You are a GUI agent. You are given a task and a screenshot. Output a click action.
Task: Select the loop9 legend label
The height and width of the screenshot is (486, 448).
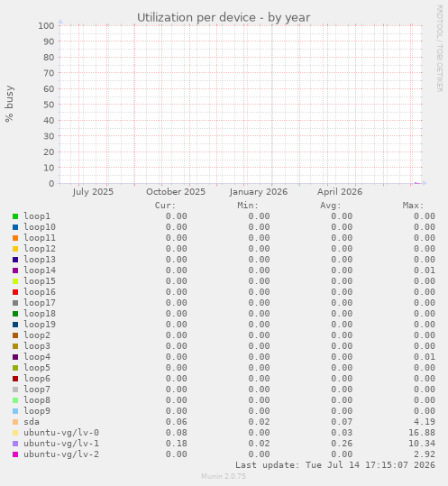pos(37,411)
